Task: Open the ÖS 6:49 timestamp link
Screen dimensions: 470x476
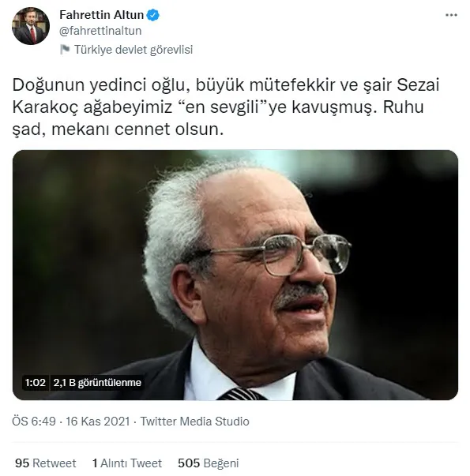Action: pos(34,422)
